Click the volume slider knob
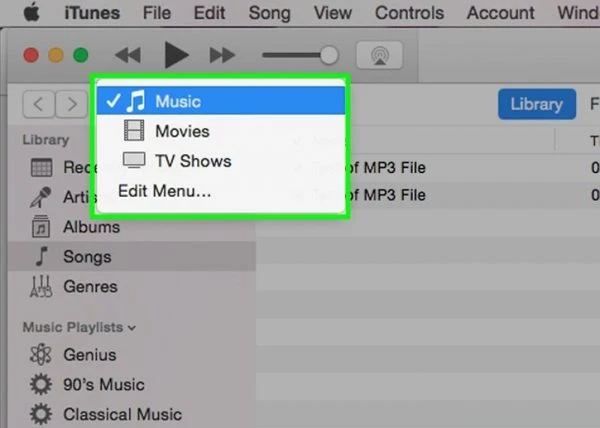 click(x=329, y=55)
